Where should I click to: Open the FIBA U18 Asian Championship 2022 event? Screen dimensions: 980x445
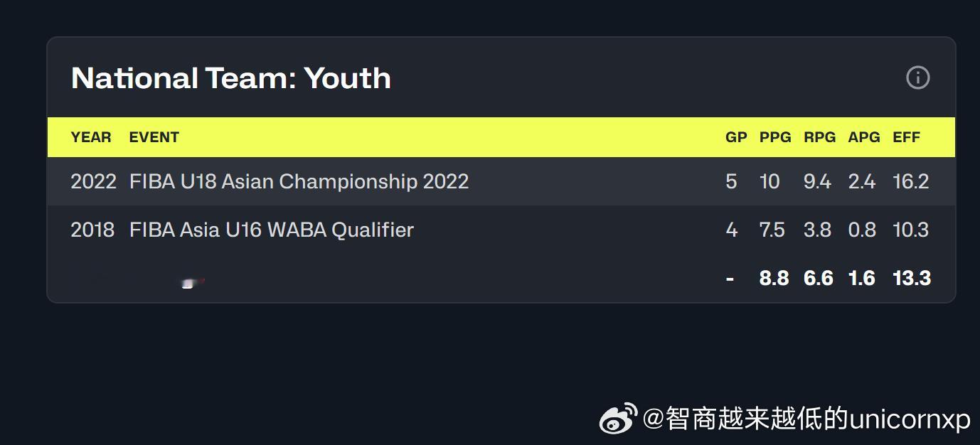[x=299, y=181]
